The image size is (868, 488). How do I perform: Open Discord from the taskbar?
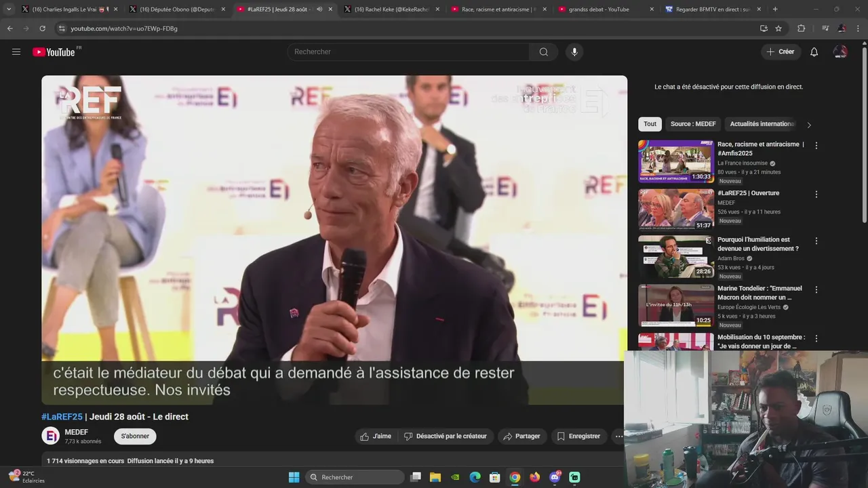point(555,477)
